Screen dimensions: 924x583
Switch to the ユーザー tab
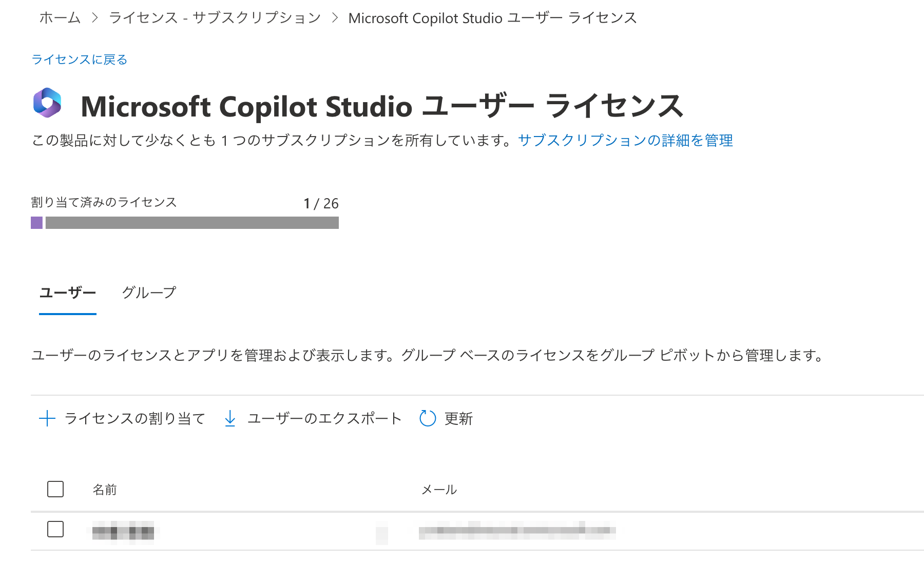click(68, 293)
